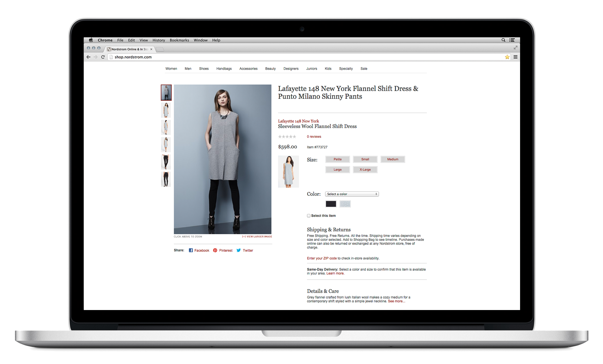Viewport: 603px width, 364px height.
Task: Go to the Specialty category
Action: point(346,69)
